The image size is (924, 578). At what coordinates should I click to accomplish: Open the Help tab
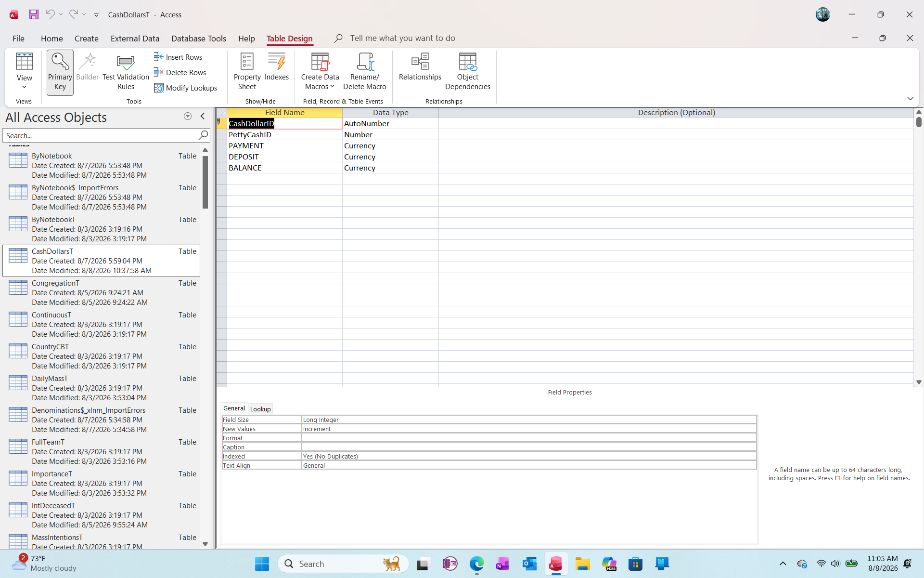coord(246,39)
